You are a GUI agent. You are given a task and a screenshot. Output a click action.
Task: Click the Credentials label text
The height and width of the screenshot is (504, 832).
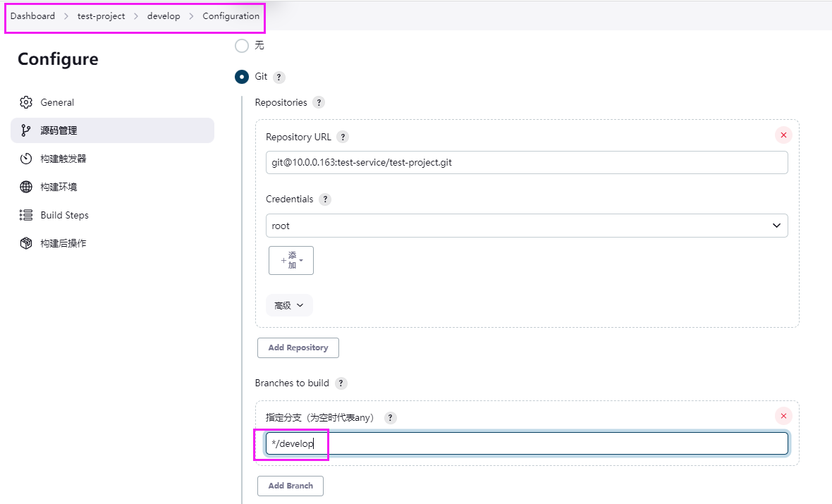click(x=290, y=199)
